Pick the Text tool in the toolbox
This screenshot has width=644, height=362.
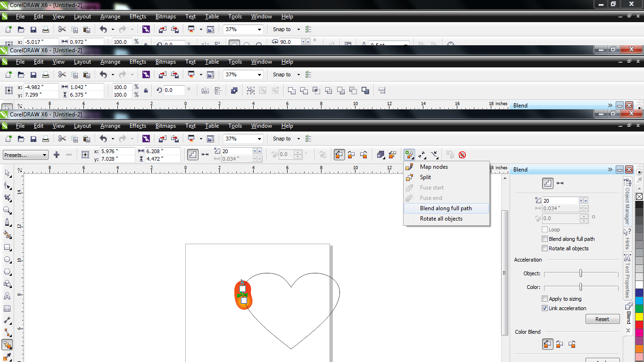click(7, 296)
